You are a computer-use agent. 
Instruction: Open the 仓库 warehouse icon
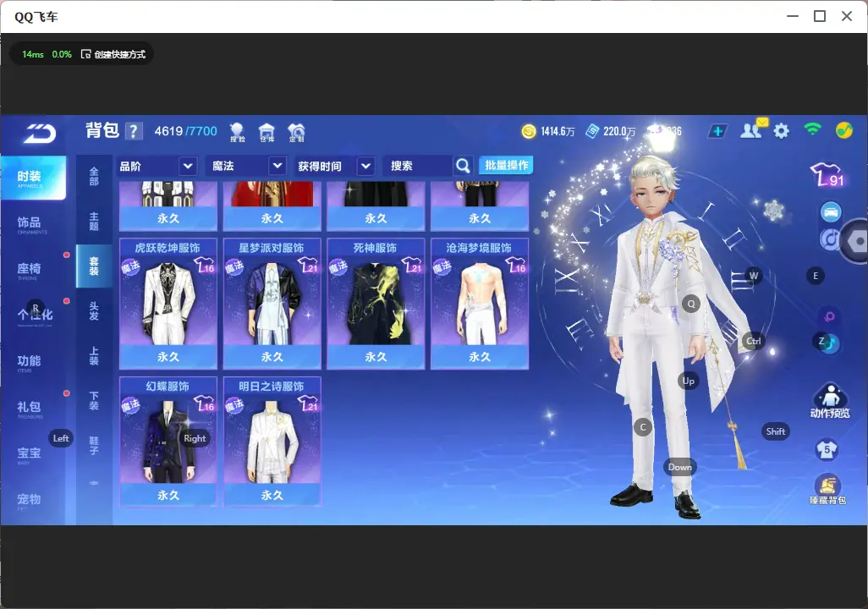pos(266,132)
